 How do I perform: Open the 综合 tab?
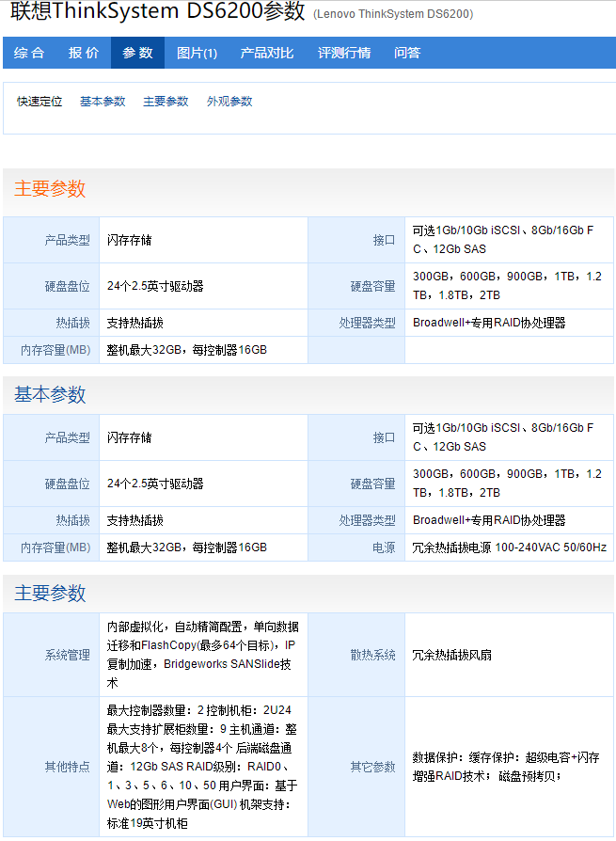point(29,53)
